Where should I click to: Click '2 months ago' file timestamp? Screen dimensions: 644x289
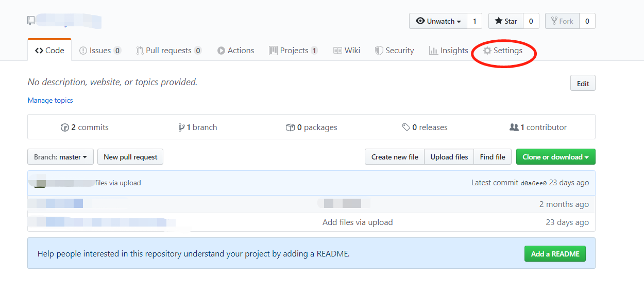click(564, 204)
